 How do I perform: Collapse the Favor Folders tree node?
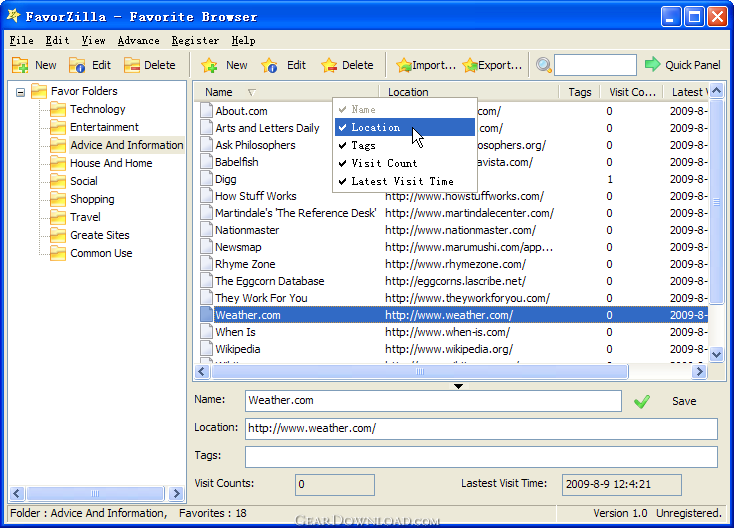click(20, 92)
